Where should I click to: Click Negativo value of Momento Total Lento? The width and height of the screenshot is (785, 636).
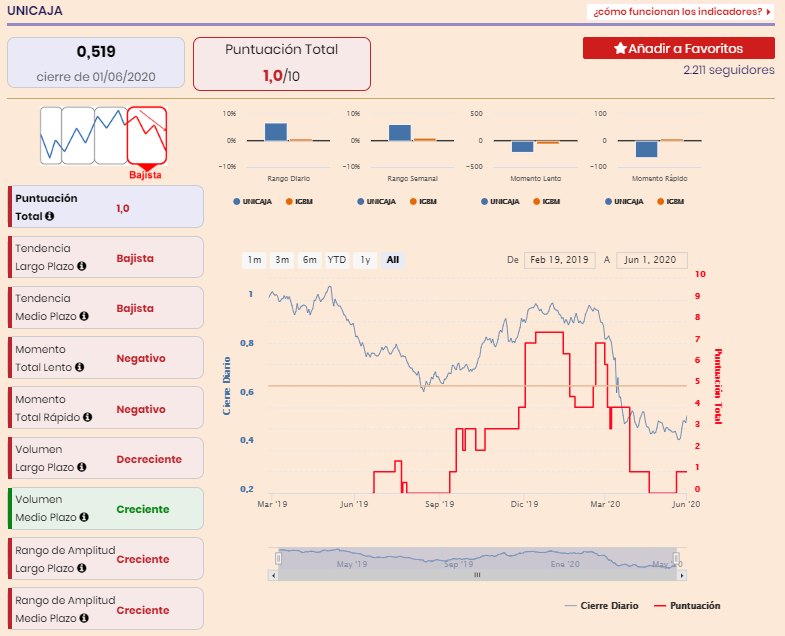pos(141,359)
